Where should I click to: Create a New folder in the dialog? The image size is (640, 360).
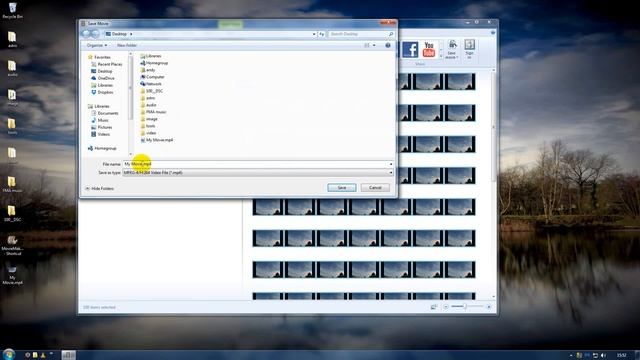click(127, 45)
